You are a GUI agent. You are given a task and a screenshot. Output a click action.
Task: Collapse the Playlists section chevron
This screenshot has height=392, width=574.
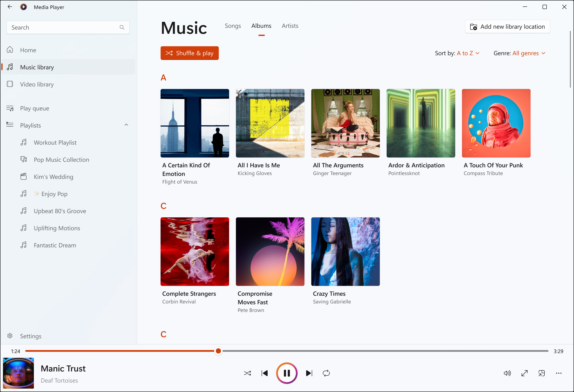pos(126,125)
